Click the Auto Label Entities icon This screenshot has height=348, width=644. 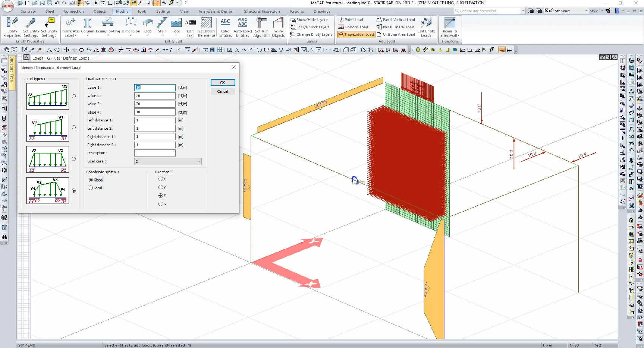[x=242, y=27]
